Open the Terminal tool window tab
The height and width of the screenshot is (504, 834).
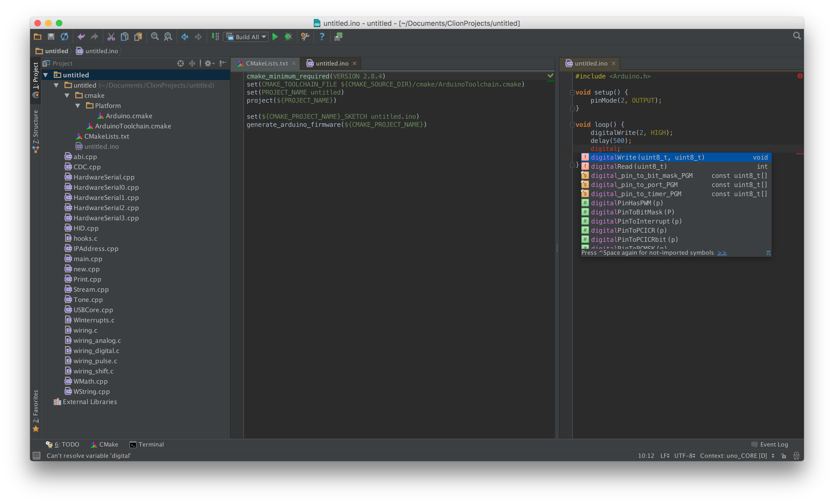tap(147, 444)
